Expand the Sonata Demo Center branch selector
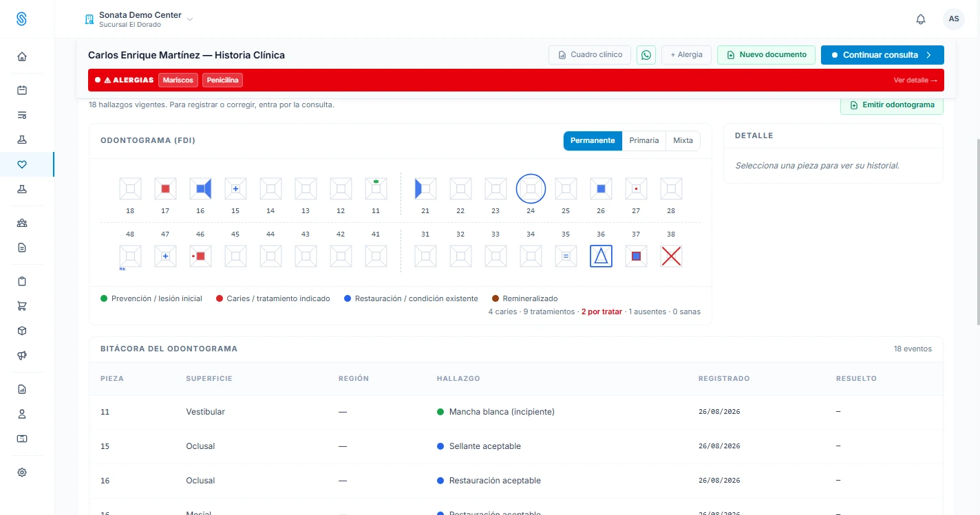The width and height of the screenshot is (980, 515). tap(139, 19)
